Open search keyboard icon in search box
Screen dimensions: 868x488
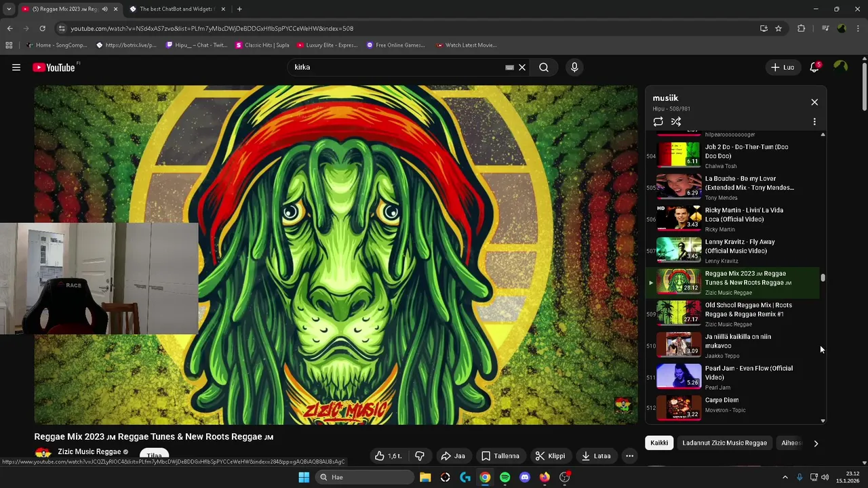[509, 67]
